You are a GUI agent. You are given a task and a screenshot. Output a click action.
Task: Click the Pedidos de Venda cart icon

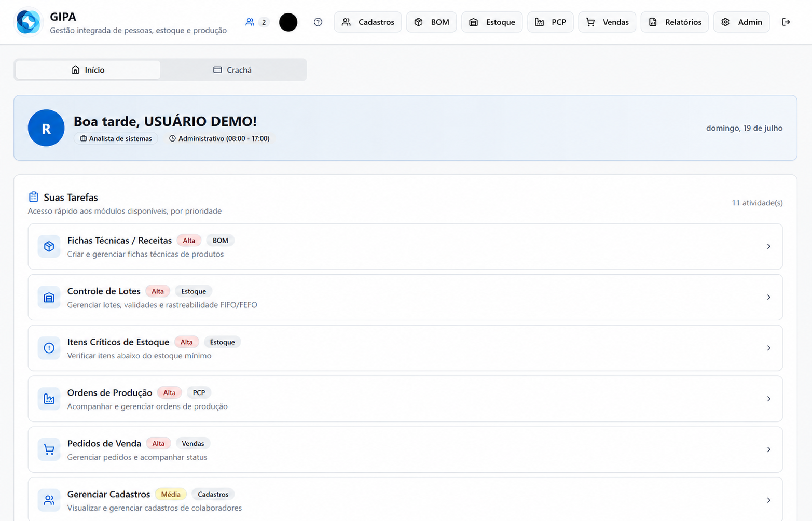pos(49,449)
